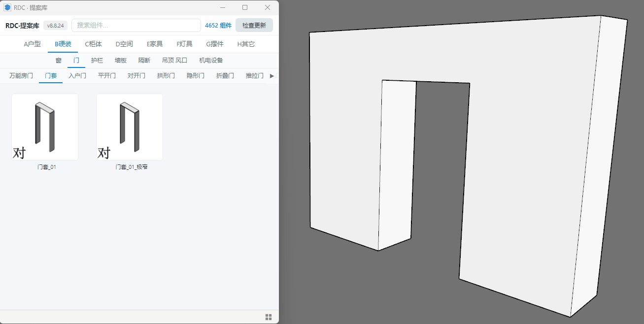This screenshot has height=324, width=644.
Task: Click the 门套_01 label text
Action: [47, 167]
